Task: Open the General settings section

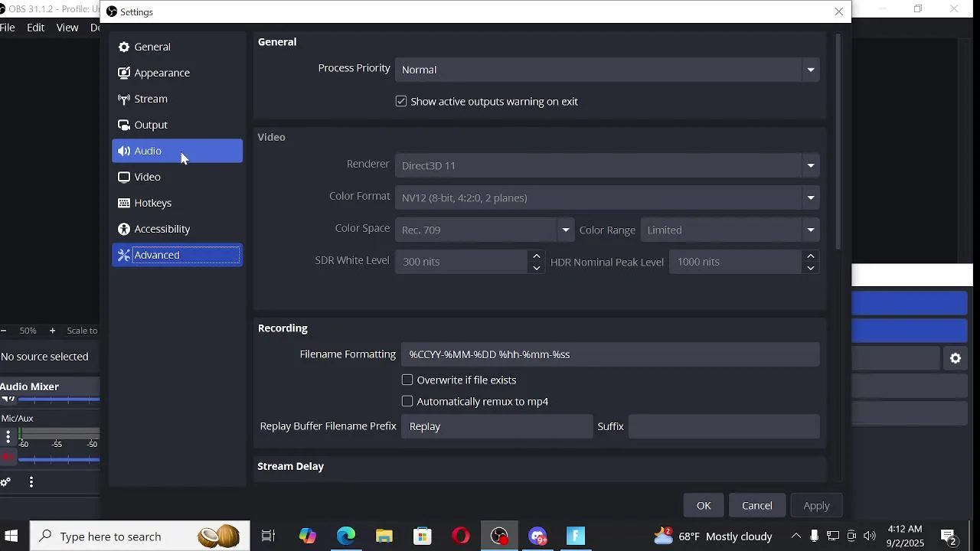Action: tap(177, 47)
